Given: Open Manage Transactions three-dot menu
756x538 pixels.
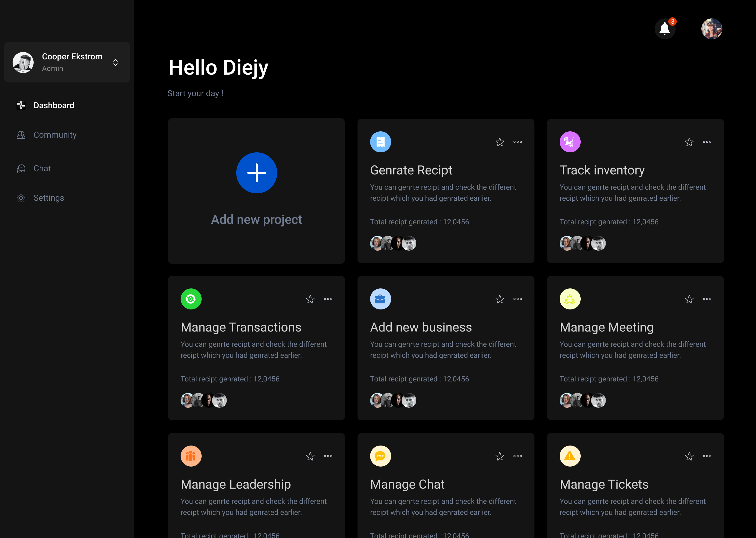Looking at the screenshot, I should pos(328,299).
